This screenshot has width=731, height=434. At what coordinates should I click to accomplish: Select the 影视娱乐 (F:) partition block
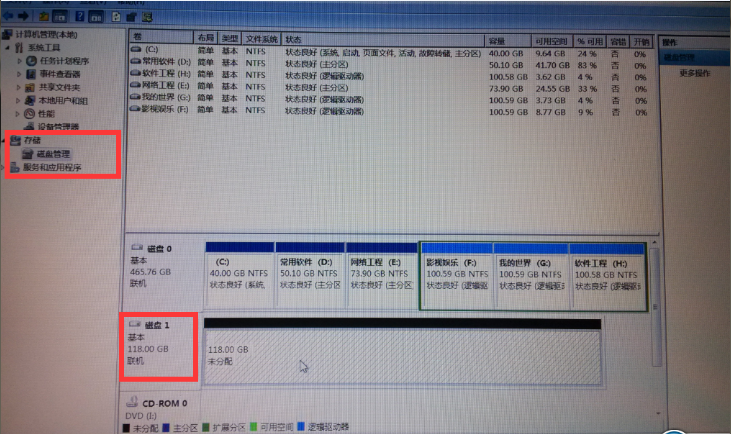tap(457, 276)
